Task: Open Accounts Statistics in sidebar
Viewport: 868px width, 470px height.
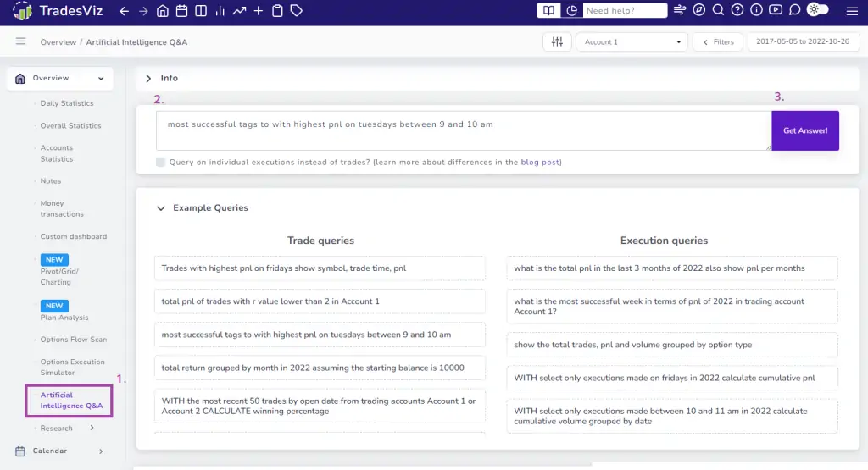Action: 57,153
